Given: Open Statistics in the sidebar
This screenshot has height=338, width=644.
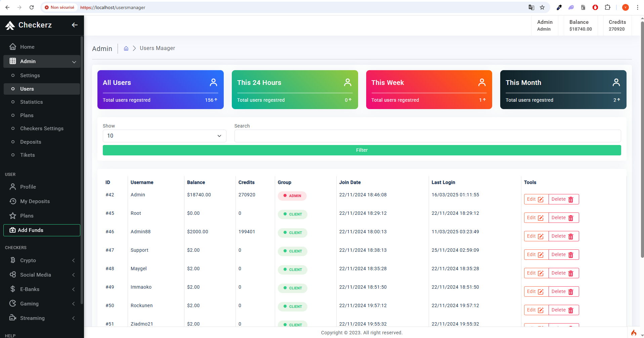Looking at the screenshot, I should pyautogui.click(x=31, y=102).
